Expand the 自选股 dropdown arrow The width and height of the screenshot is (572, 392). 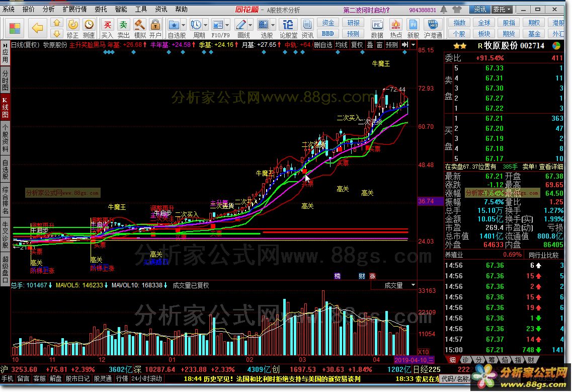[184, 25]
